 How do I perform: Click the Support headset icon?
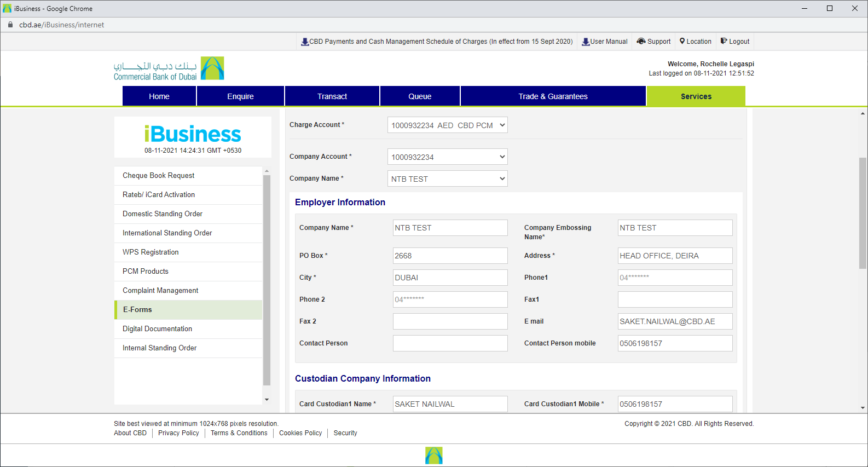click(641, 41)
